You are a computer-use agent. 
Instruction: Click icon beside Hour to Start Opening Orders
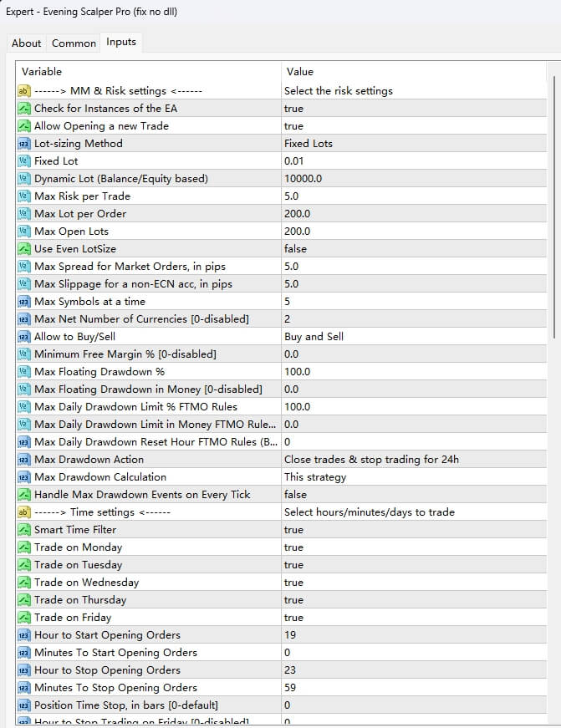click(23, 635)
